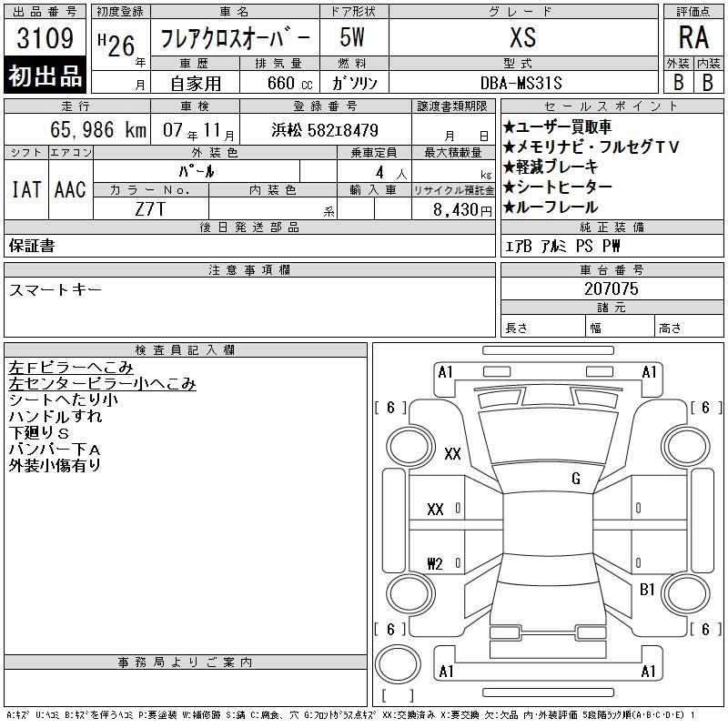Click the リサイクル預託金 header

(453, 190)
